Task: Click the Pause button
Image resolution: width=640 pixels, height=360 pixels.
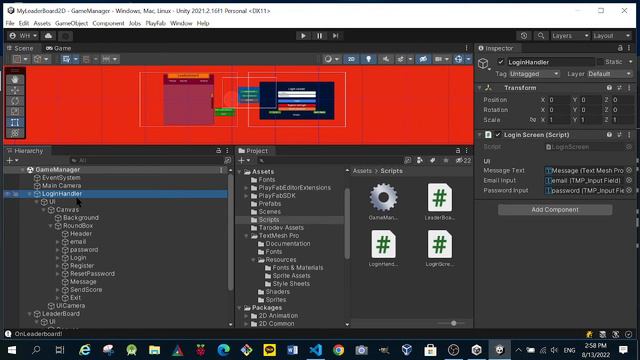Action: coord(319,36)
